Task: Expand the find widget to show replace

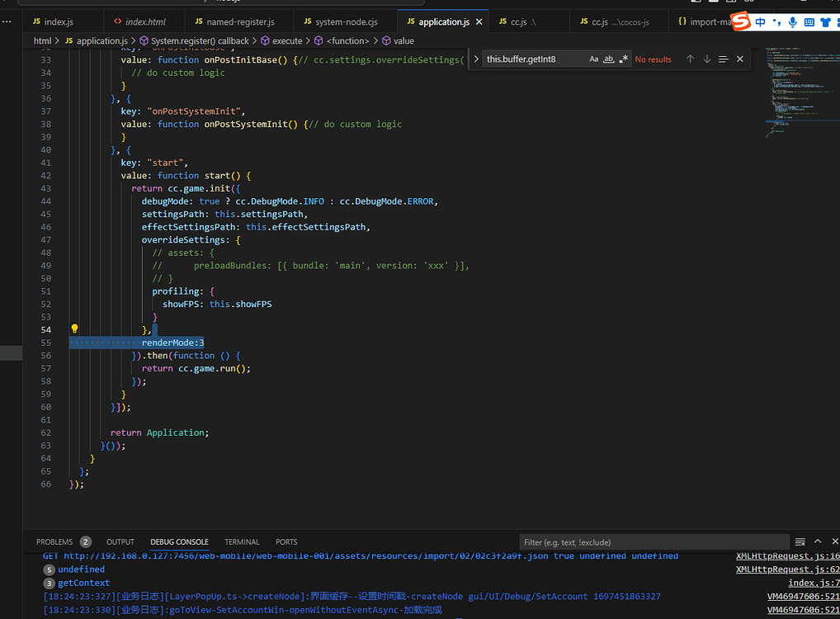Action: 475,59
